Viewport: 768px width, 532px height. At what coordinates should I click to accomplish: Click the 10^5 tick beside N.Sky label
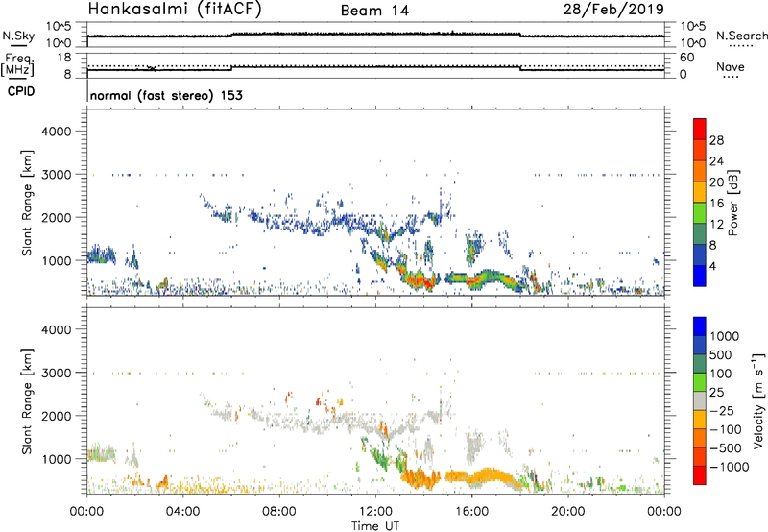pyautogui.click(x=59, y=27)
